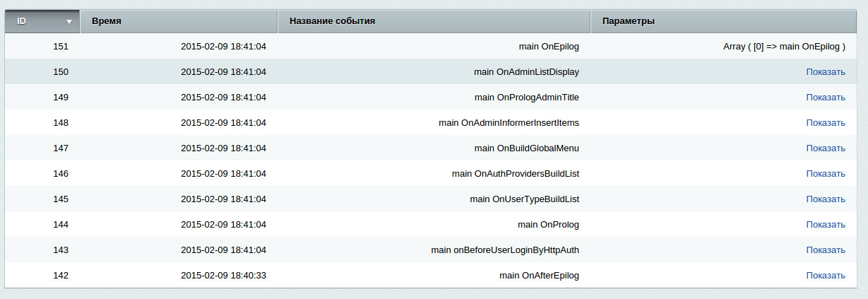Viewport: 868px width, 299px height.
Task: Click Показать link for OnUserTypeBuildList
Action: (825, 199)
